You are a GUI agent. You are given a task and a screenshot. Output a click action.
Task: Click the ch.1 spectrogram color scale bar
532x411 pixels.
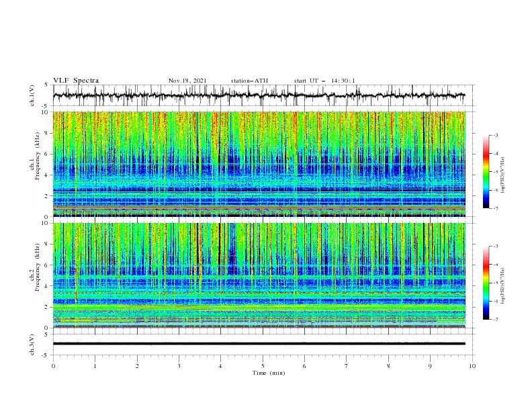[486, 172]
